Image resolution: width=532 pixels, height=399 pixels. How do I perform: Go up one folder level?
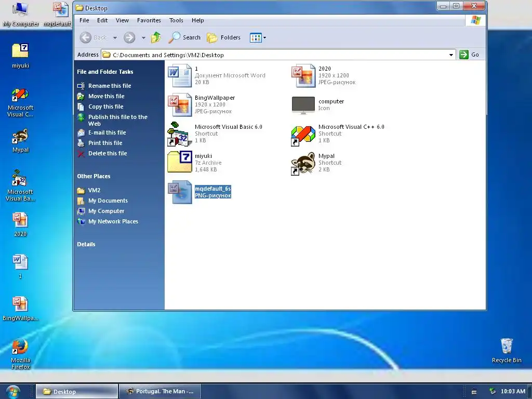pos(156,37)
